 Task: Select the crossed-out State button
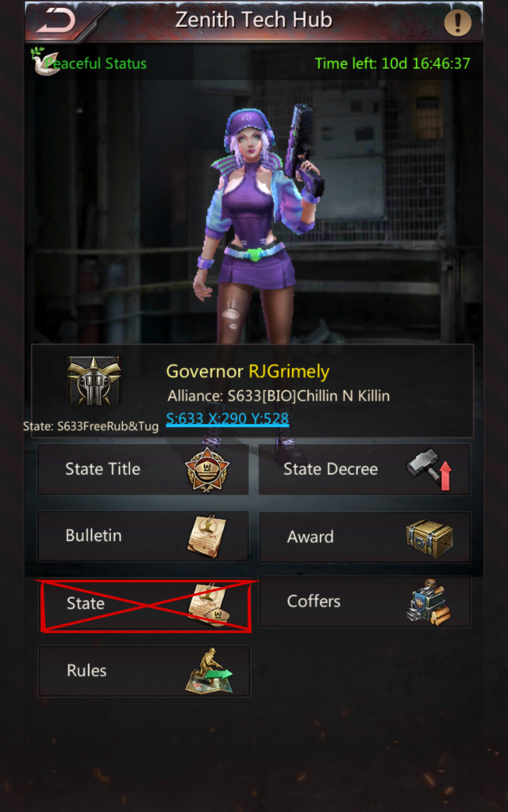click(145, 604)
